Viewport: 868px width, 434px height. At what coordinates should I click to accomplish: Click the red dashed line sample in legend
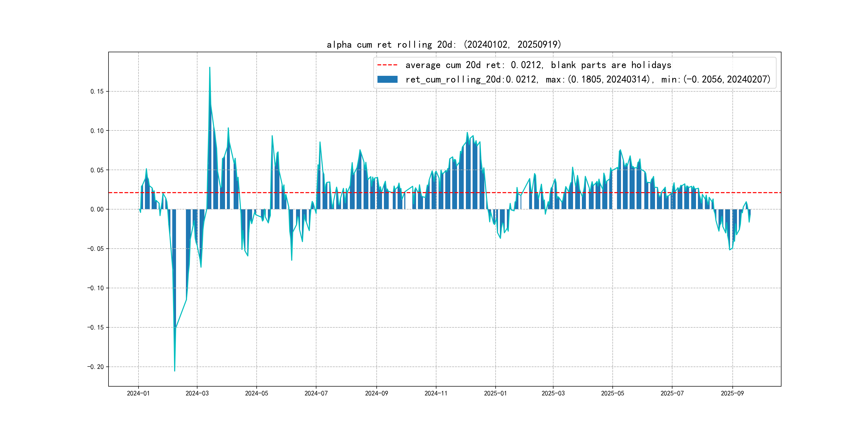[387, 65]
